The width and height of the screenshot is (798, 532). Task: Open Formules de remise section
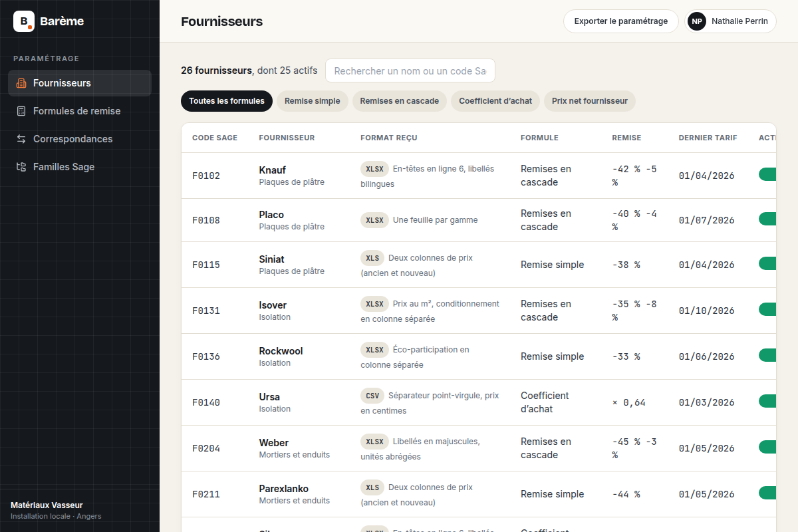tap(80, 111)
